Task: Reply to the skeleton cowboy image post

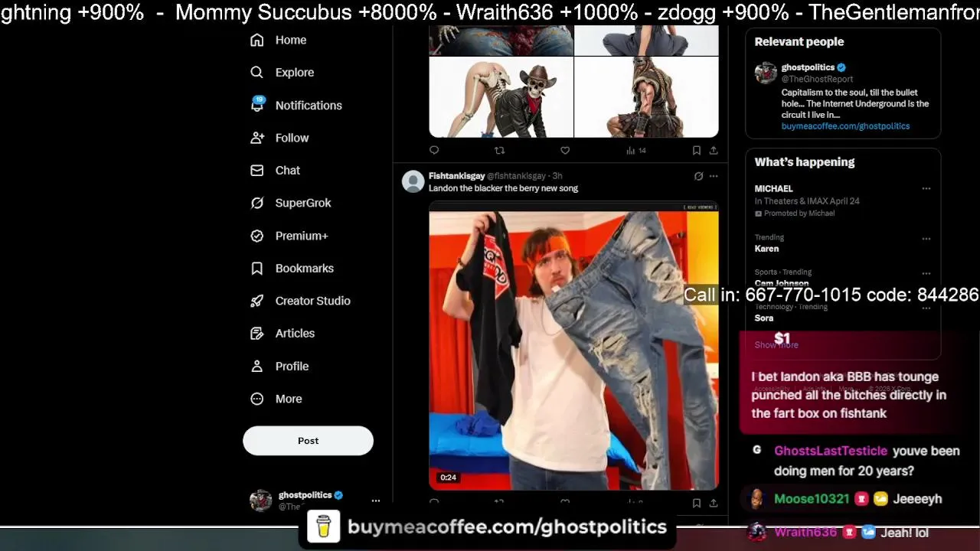Action: point(434,150)
